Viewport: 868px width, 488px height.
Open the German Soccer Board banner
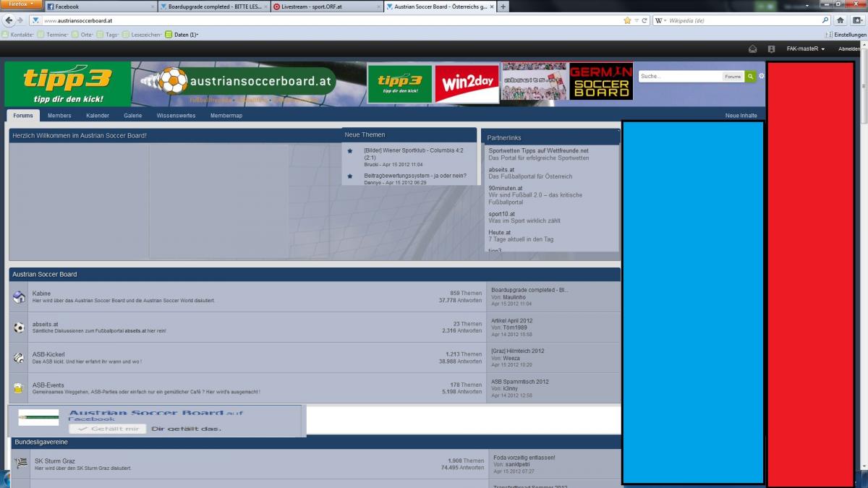tap(601, 82)
